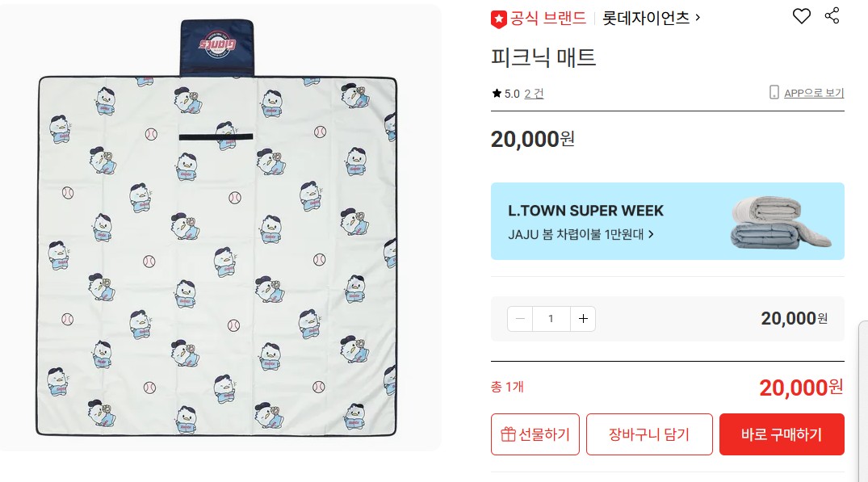Open the share icon options
Screen dimensions: 868x482
(832, 15)
